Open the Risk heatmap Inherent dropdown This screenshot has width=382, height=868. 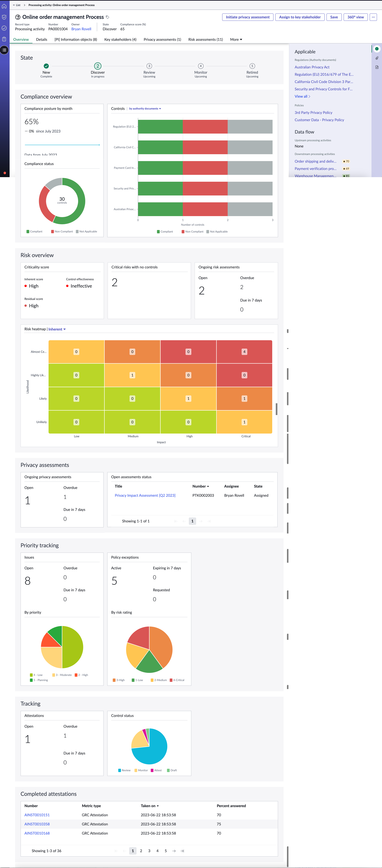(57, 329)
